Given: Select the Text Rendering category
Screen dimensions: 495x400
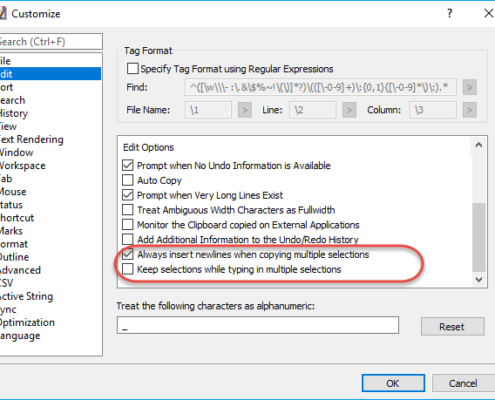Looking at the screenshot, I should point(31,139).
